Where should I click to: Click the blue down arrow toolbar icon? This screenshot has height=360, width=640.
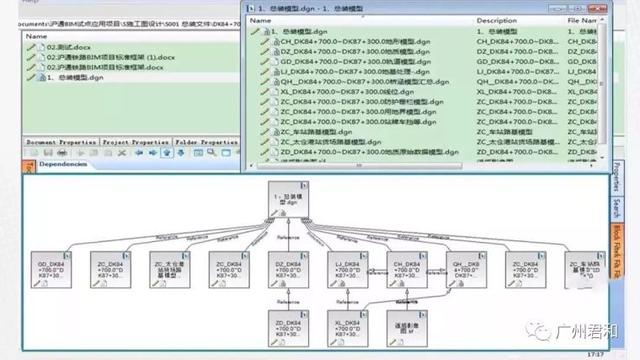point(181,153)
